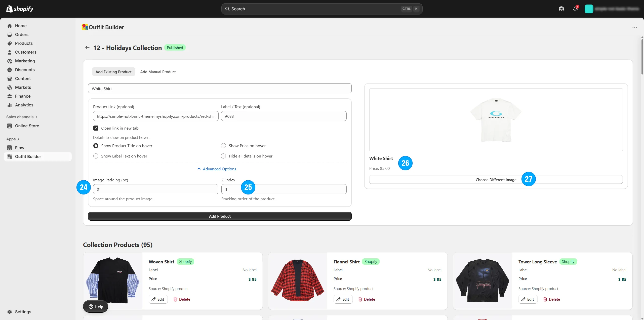Viewport: 644px width, 320px height.
Task: Select Hide all details on hover
Action: pos(223,156)
